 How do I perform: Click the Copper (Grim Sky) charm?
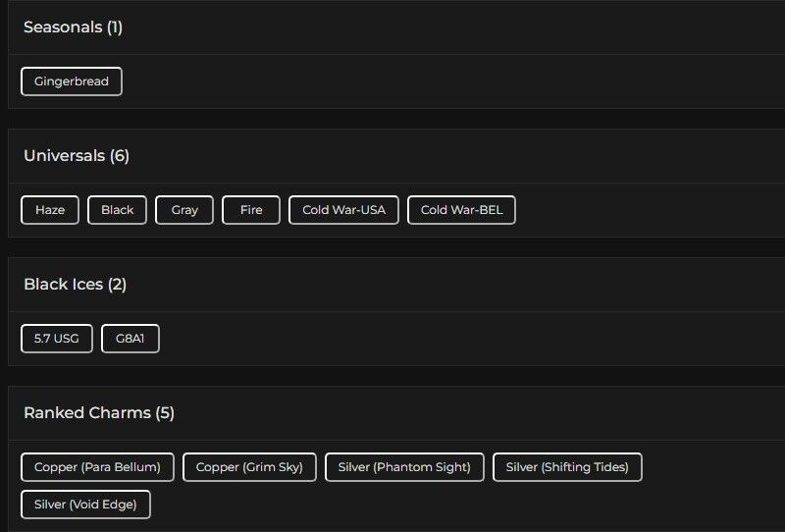coord(249,467)
